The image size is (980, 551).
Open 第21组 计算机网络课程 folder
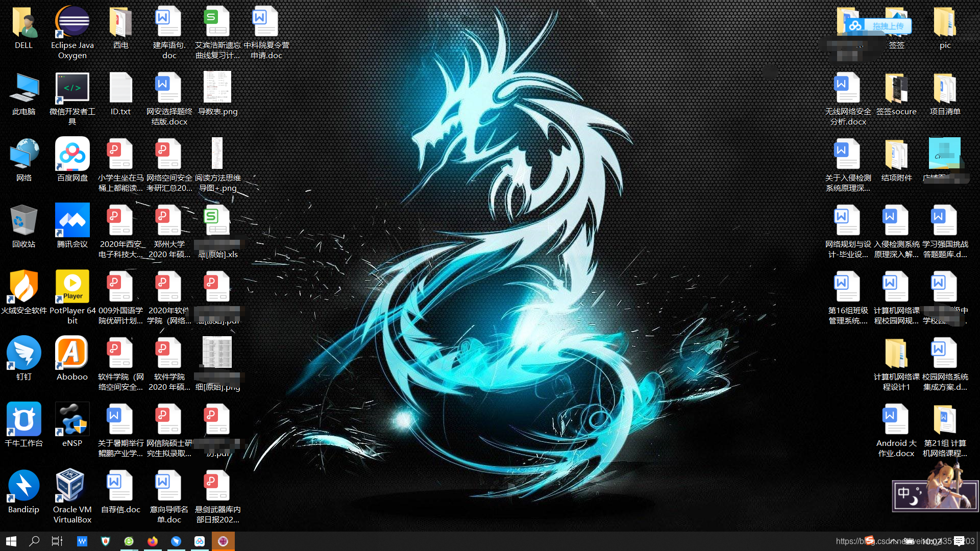pyautogui.click(x=945, y=431)
